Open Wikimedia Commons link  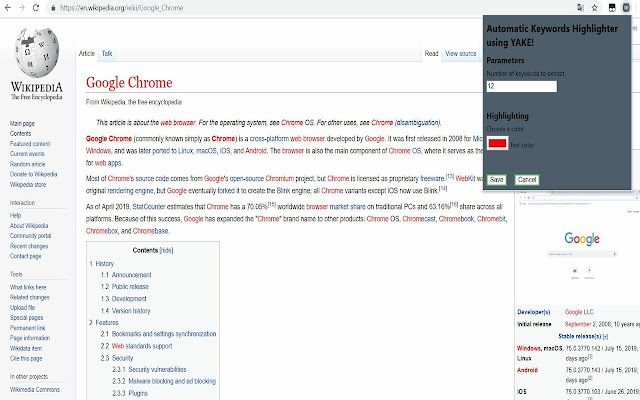coord(35,390)
